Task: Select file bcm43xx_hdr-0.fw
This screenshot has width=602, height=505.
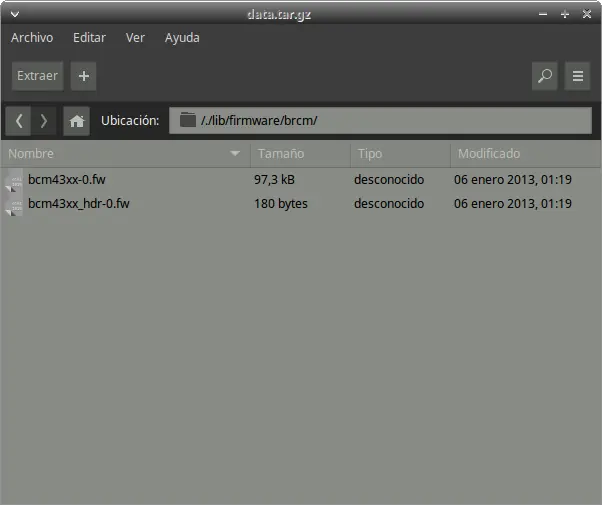Action: point(79,204)
